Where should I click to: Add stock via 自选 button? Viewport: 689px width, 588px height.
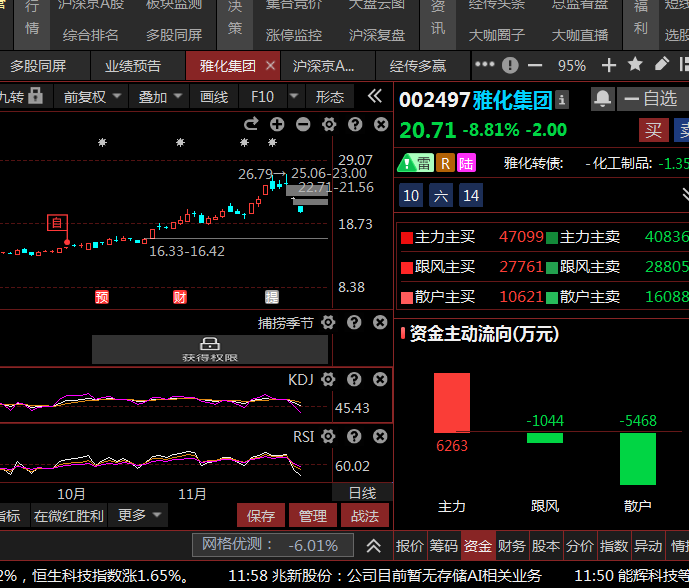(x=653, y=99)
